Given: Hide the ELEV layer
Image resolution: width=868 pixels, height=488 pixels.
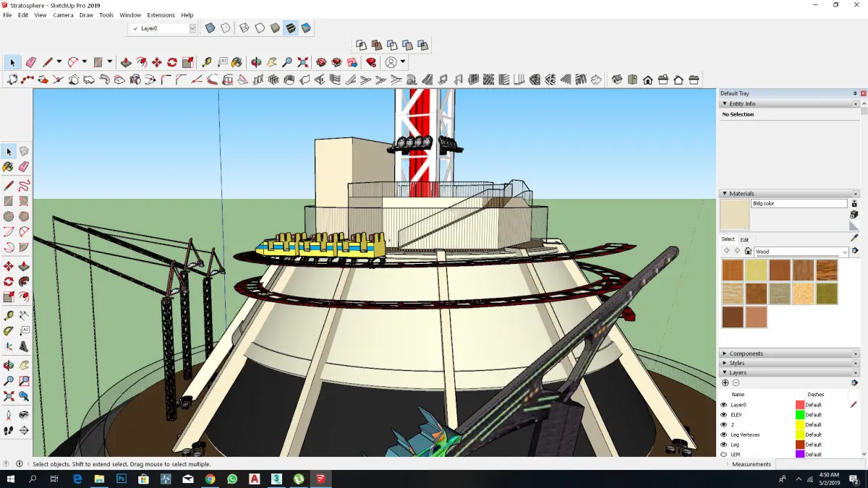Looking at the screenshot, I should click(723, 415).
